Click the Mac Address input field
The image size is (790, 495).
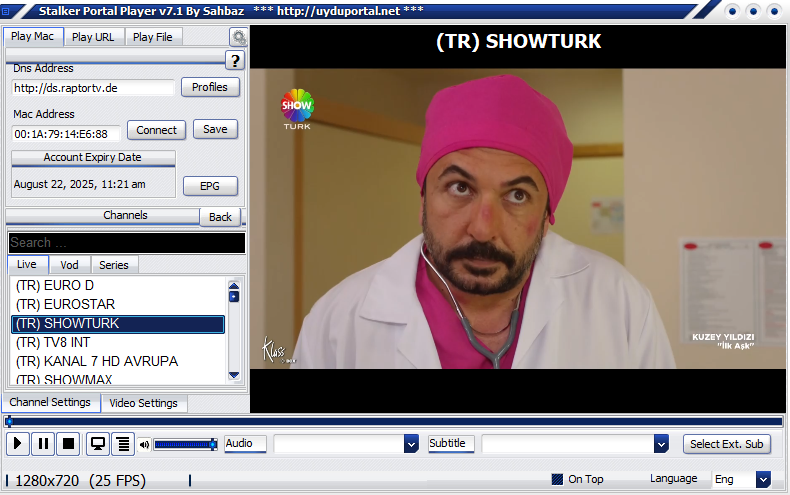[66, 134]
